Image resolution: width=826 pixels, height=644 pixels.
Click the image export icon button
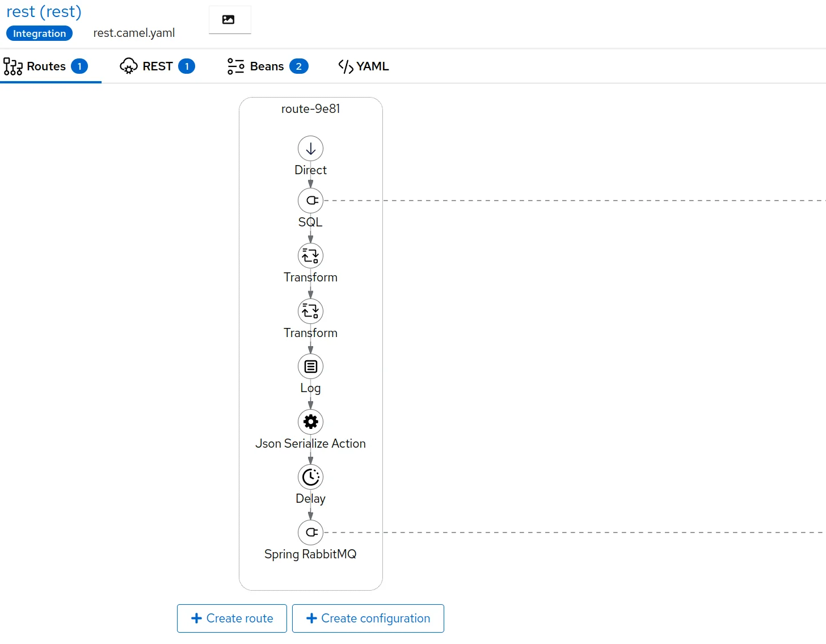pos(229,20)
